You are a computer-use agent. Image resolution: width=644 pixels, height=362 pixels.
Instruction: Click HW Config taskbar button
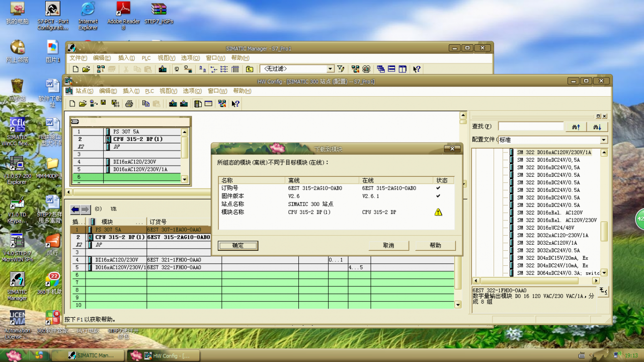pyautogui.click(x=164, y=355)
